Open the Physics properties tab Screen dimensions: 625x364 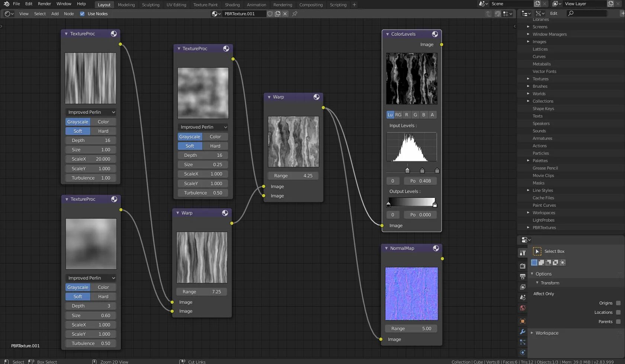pyautogui.click(x=523, y=352)
